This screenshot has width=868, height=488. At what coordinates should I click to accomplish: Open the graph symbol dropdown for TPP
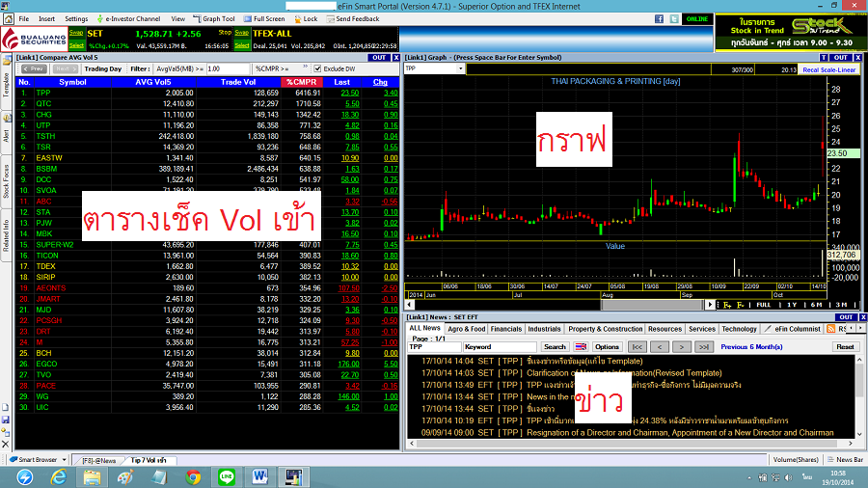(x=460, y=68)
